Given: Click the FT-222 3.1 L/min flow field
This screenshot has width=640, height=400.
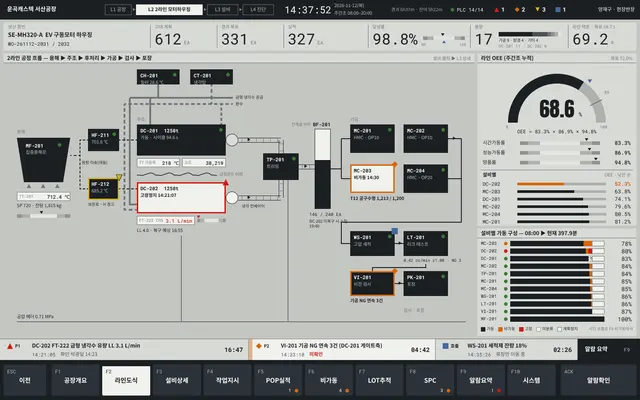Looking at the screenshot, I should click(x=165, y=220).
